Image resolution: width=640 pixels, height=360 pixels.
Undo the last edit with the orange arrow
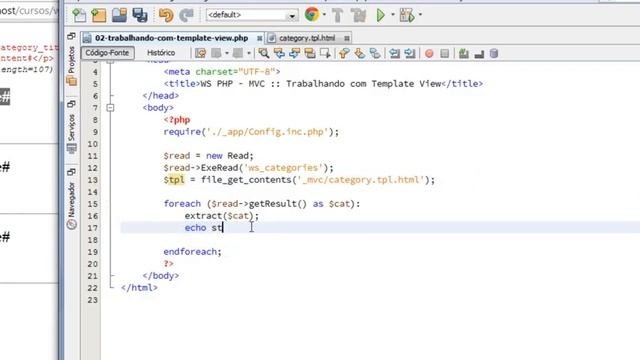(166, 15)
